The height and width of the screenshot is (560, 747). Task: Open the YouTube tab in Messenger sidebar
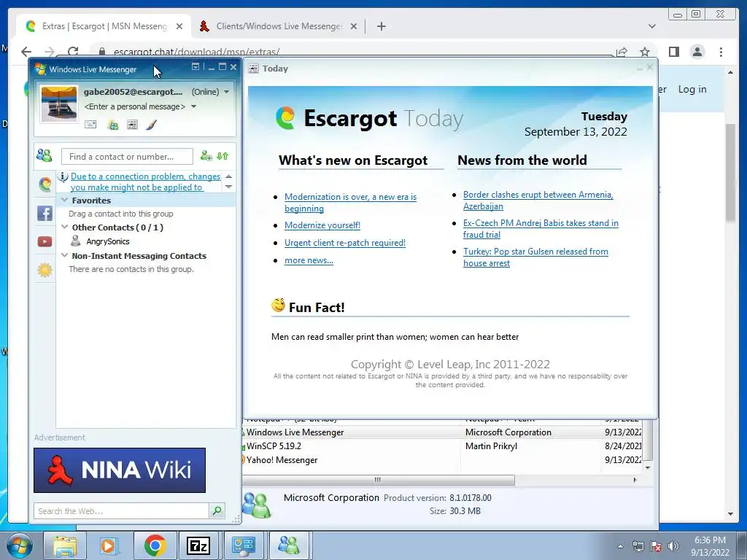click(x=44, y=242)
